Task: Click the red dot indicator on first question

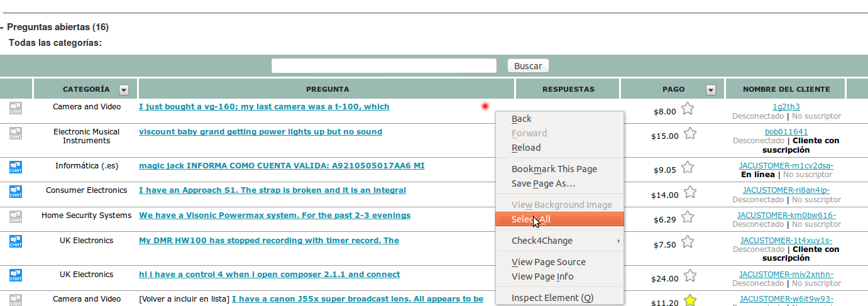Action: [485, 107]
